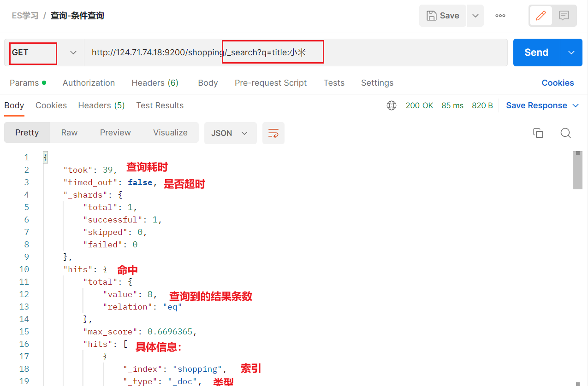Click the "relation": "eq" line
588x386 pixels.
(143, 307)
